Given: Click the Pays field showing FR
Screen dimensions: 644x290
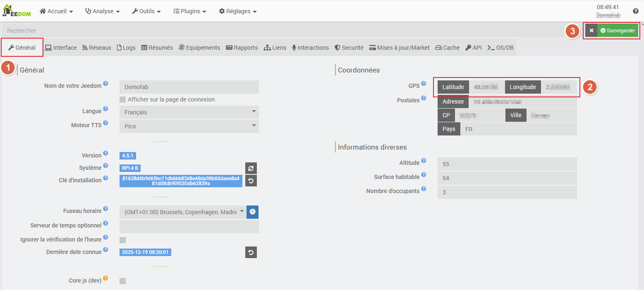Looking at the screenshot, I should pos(519,129).
